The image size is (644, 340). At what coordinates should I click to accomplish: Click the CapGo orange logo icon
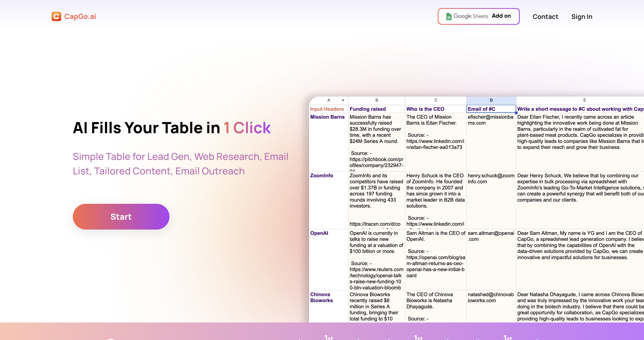tap(56, 16)
